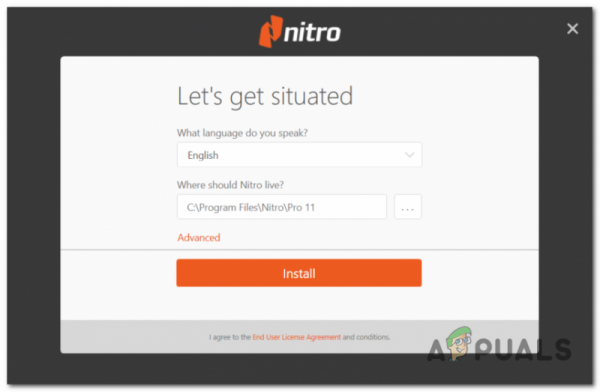
Task: Close the Nitro installer window
Action: pyautogui.click(x=572, y=28)
